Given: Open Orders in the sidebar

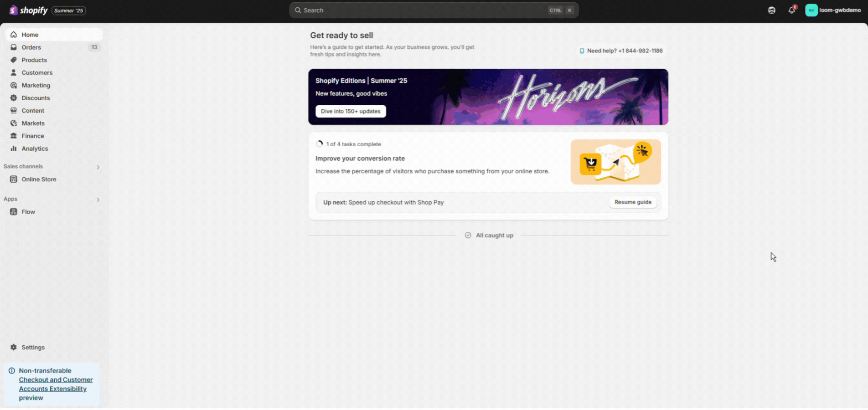Looking at the screenshot, I should tap(54, 47).
